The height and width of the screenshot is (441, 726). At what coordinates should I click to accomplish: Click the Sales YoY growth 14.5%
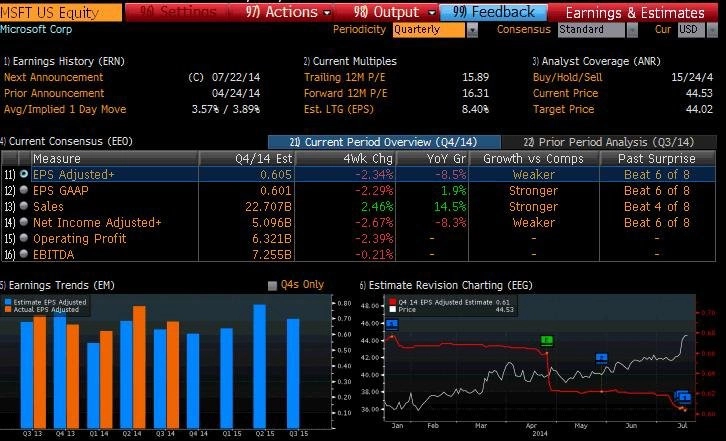[450, 206]
